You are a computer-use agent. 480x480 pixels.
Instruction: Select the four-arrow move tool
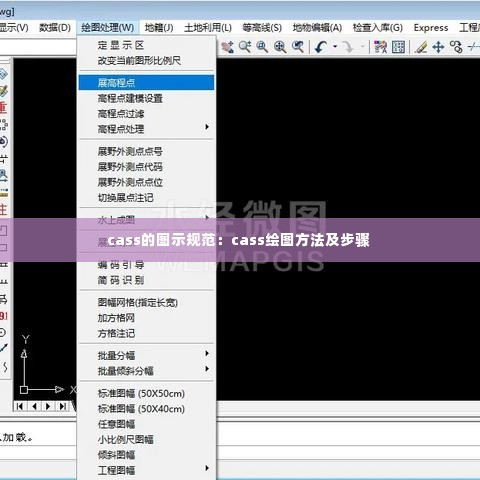[x=438, y=47]
